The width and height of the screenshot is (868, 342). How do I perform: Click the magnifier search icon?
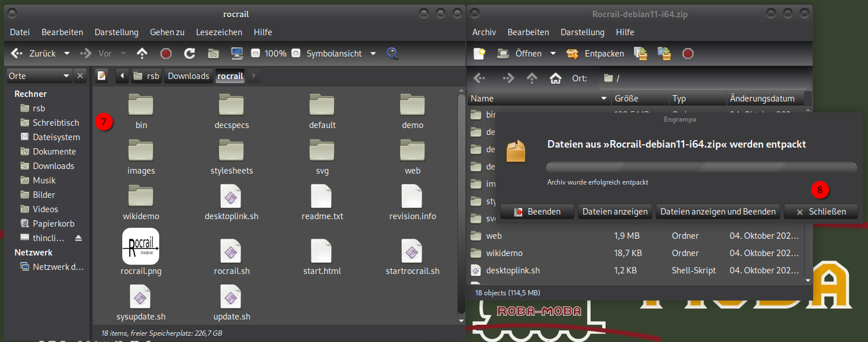pyautogui.click(x=392, y=54)
